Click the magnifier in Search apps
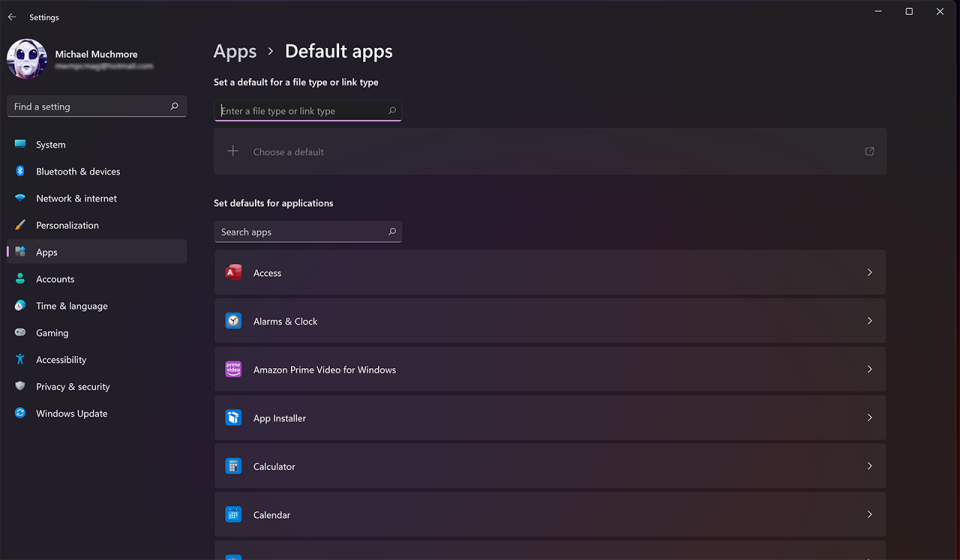 [392, 231]
